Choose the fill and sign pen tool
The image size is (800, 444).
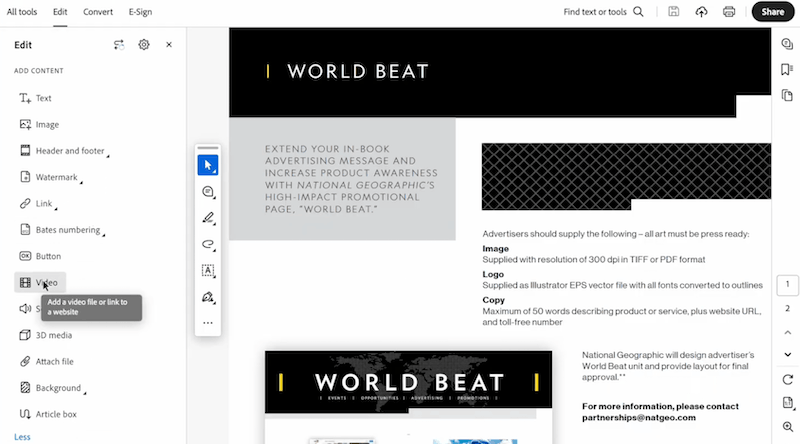coord(208,297)
